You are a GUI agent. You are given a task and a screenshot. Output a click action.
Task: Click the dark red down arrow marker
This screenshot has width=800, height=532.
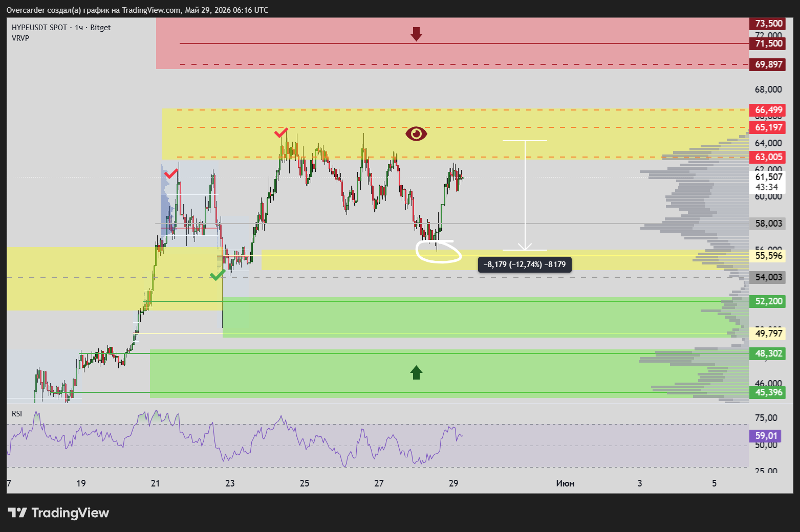(x=416, y=34)
